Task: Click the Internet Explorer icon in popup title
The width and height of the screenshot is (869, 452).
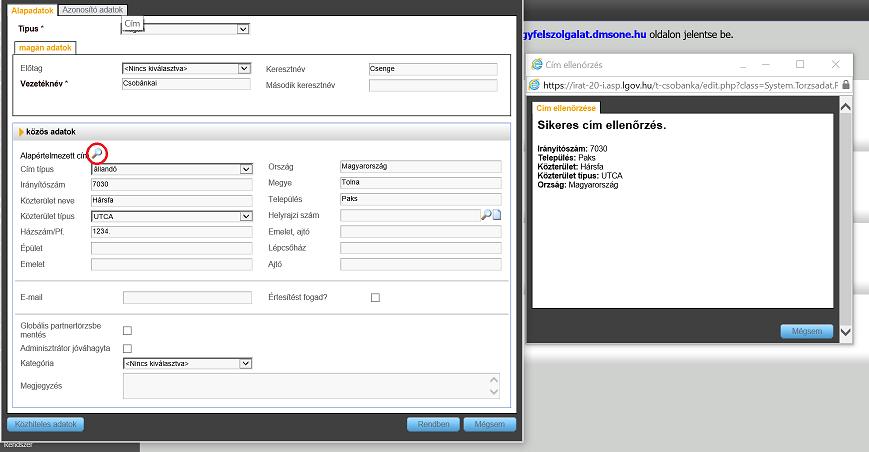Action: click(x=536, y=64)
